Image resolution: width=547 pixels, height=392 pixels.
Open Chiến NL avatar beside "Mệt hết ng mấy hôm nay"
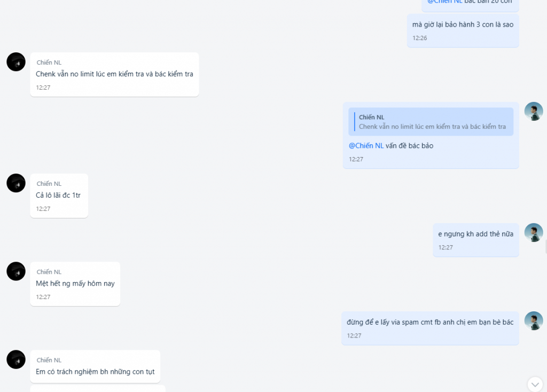tap(16, 271)
